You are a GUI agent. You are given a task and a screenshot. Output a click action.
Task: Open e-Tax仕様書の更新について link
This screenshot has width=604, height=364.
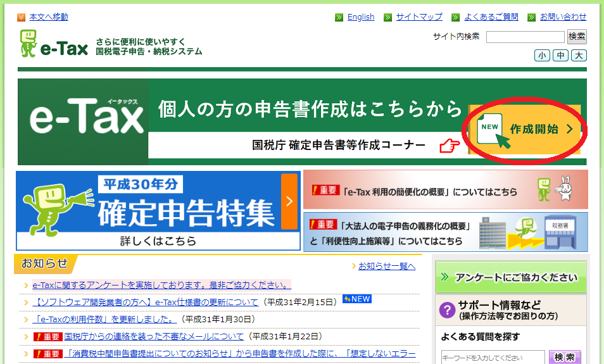click(145, 303)
